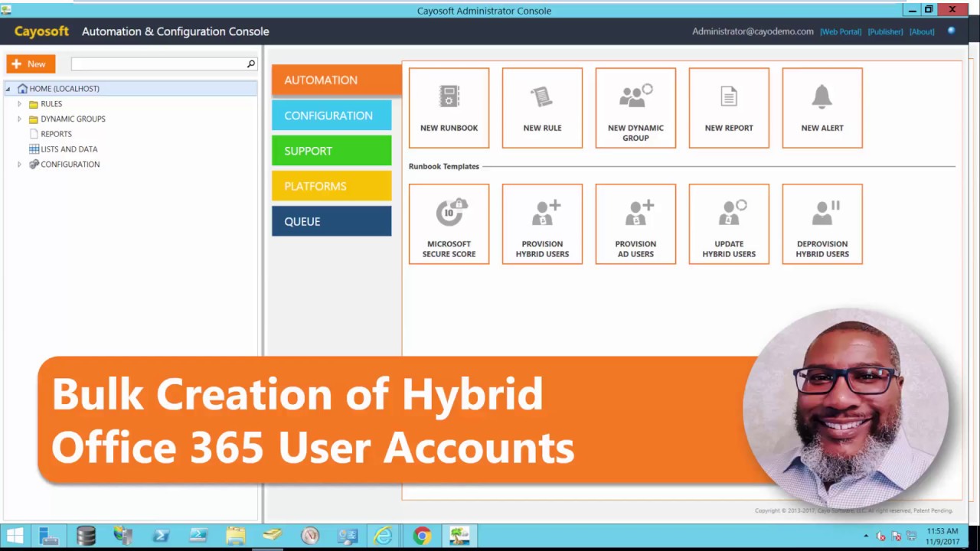Open the New Report tile
The height and width of the screenshot is (551, 980).
[729, 108]
